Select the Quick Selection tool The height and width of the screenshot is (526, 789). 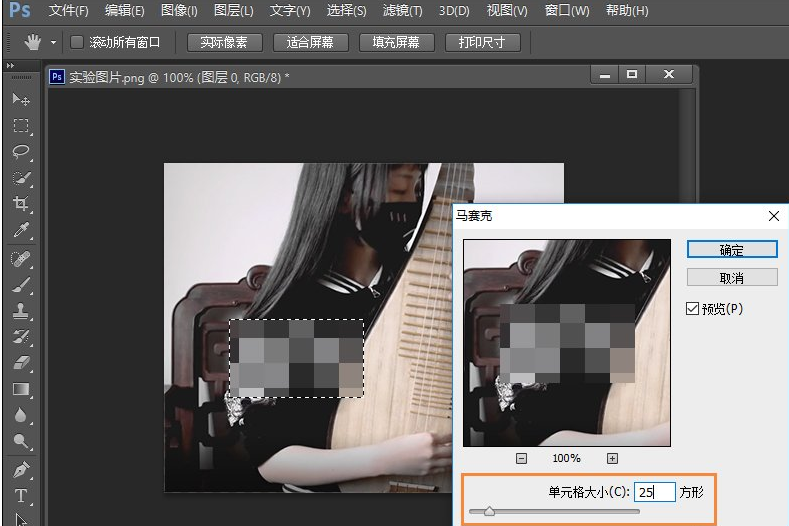[x=21, y=178]
